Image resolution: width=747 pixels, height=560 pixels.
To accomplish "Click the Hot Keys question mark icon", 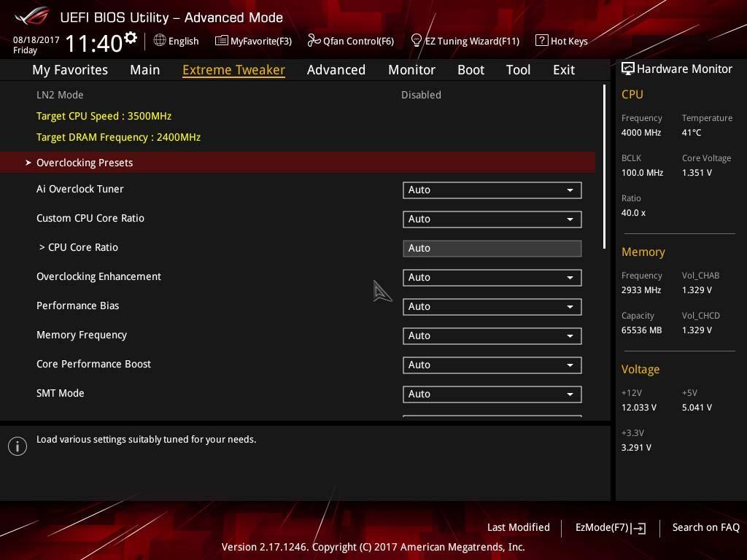I will (x=542, y=41).
